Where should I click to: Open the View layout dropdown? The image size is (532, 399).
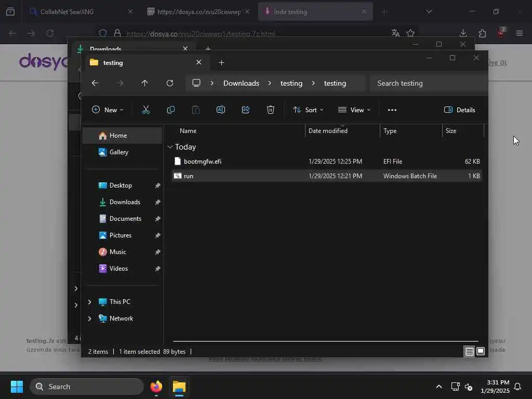[x=354, y=110]
